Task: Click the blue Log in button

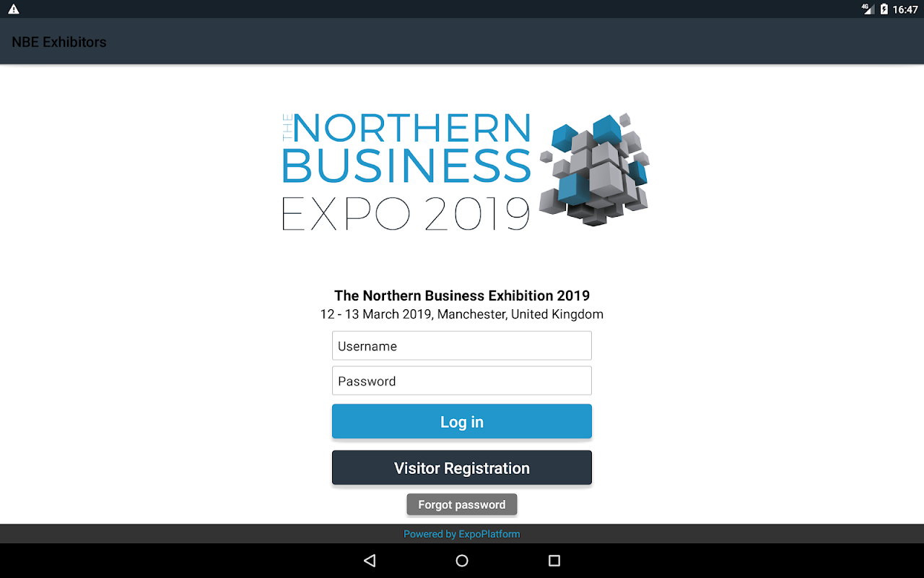Action: [462, 421]
